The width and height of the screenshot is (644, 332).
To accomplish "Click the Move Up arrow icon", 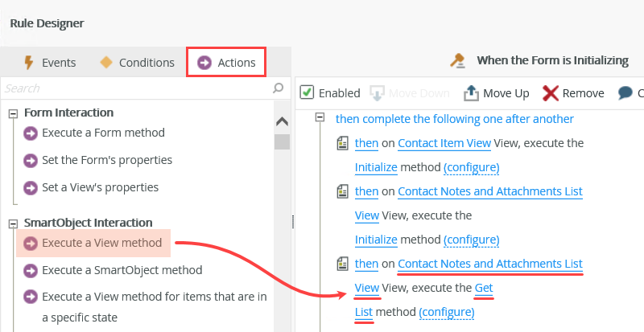I will (471, 93).
